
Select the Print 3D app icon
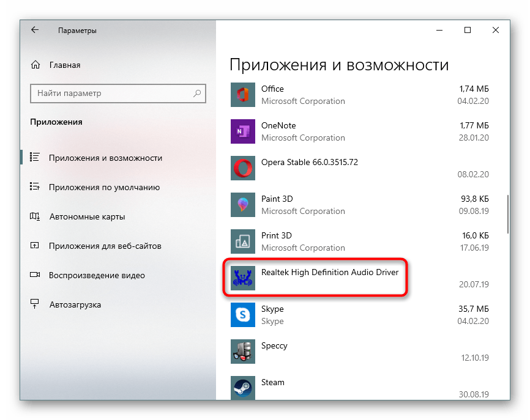coord(243,241)
